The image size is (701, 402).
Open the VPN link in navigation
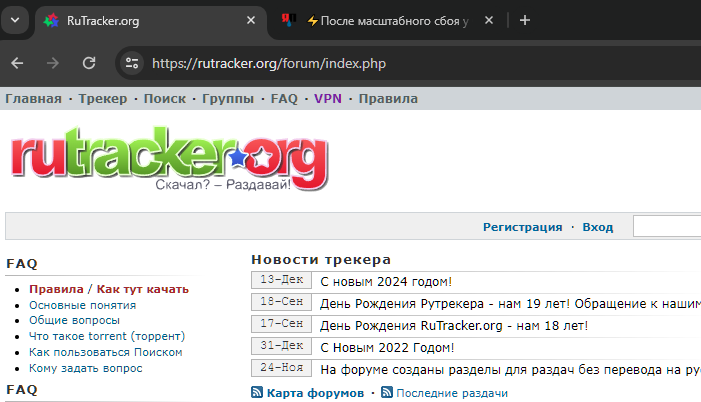click(328, 98)
